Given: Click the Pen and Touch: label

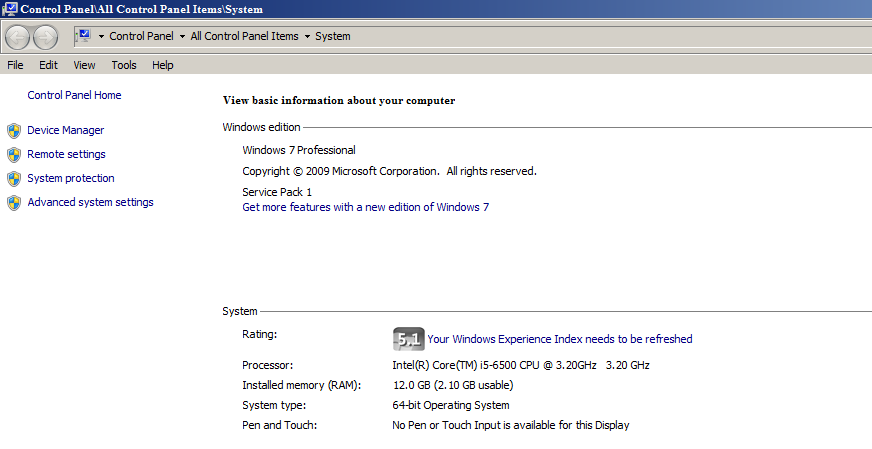Looking at the screenshot, I should (279, 425).
